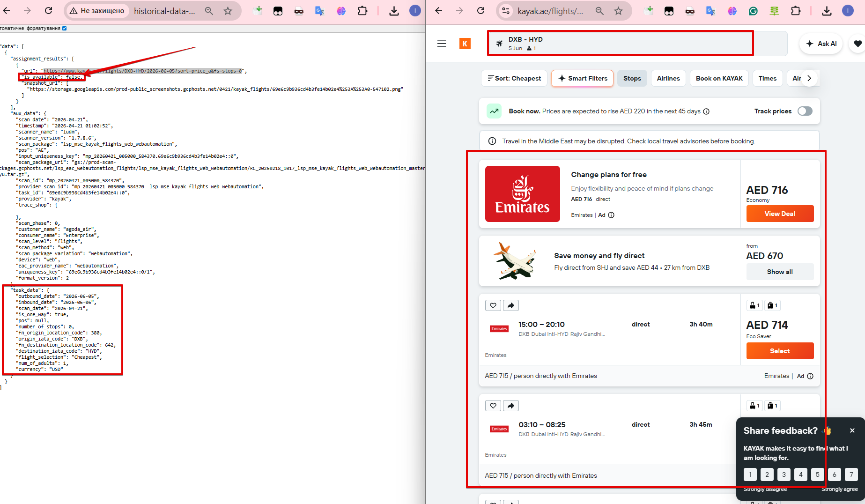Bookmark the JSON page with the star icon in left browser

[228, 11]
